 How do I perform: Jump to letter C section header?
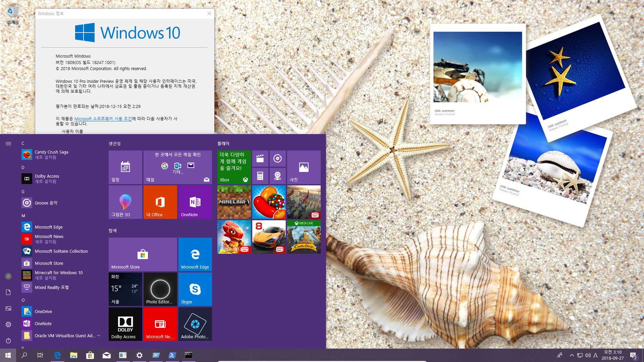(x=23, y=143)
